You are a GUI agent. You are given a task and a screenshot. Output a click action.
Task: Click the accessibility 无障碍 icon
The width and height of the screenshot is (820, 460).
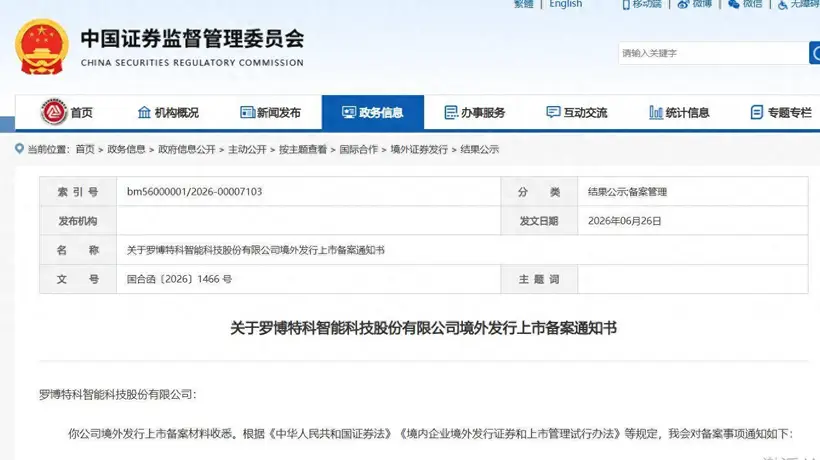[783, 4]
